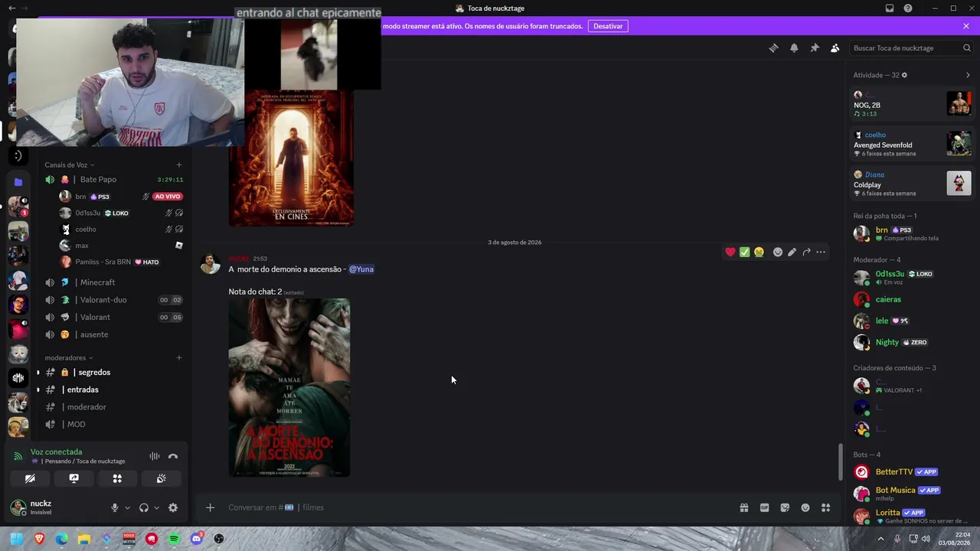The width and height of the screenshot is (980, 551).
Task: Open Brave browser from the taskbar
Action: tap(39, 539)
